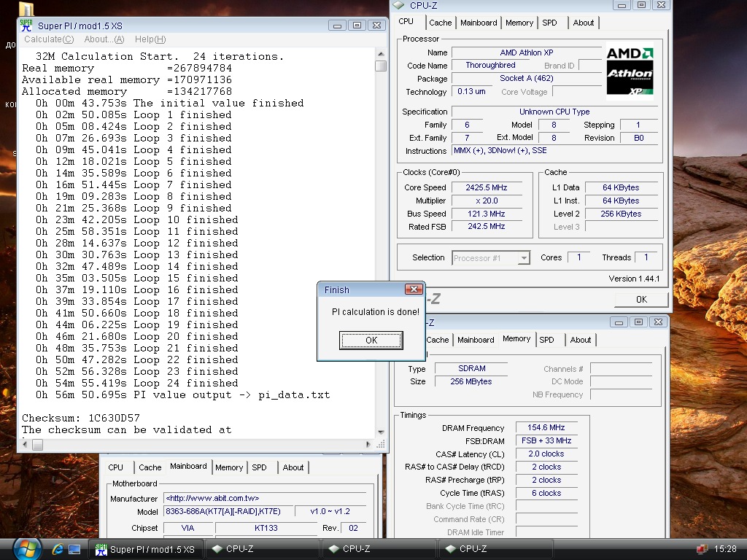Screen dimensions: 747x560
Task: Switch to Cache tab in top CPU-Z
Action: click(440, 23)
